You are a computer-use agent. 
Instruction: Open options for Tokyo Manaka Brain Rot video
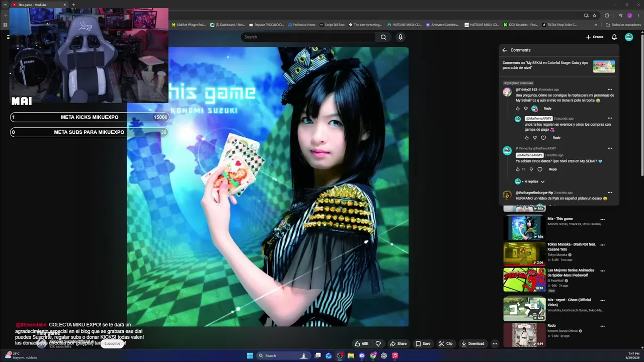(x=602, y=245)
